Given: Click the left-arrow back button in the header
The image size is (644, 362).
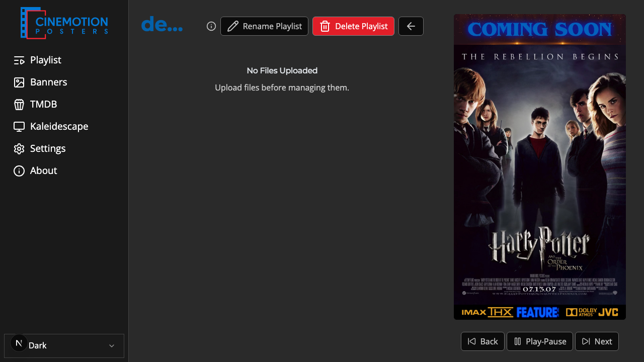Looking at the screenshot, I should pos(411,26).
